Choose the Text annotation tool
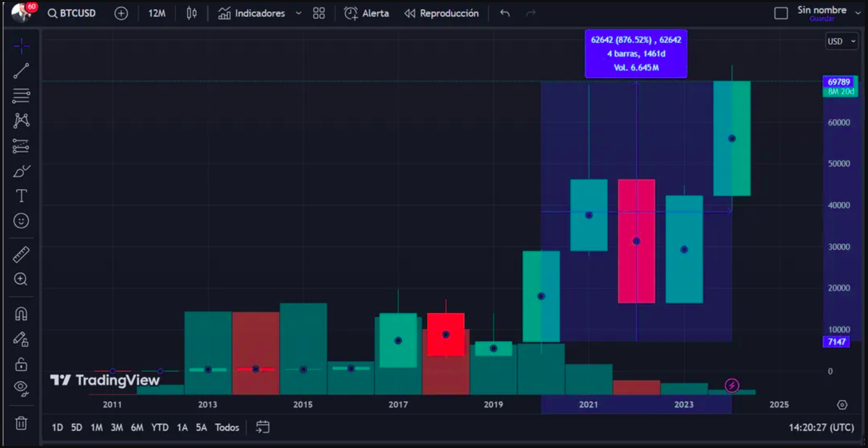868x448 pixels. (21, 196)
